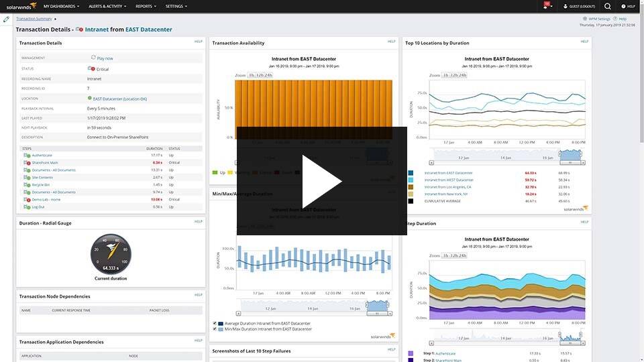Select 12h zoom in Transaction Availability

point(260,75)
